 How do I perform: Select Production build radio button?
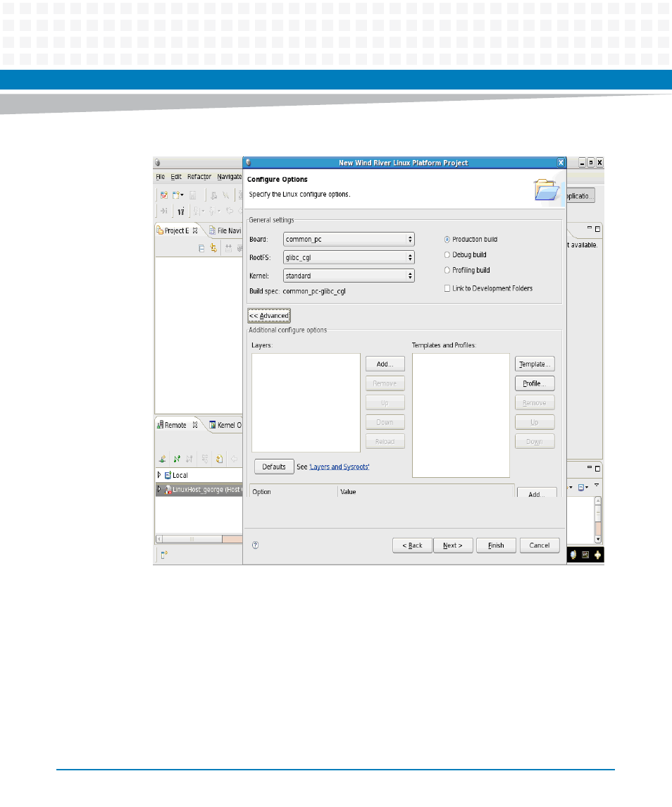tap(447, 240)
